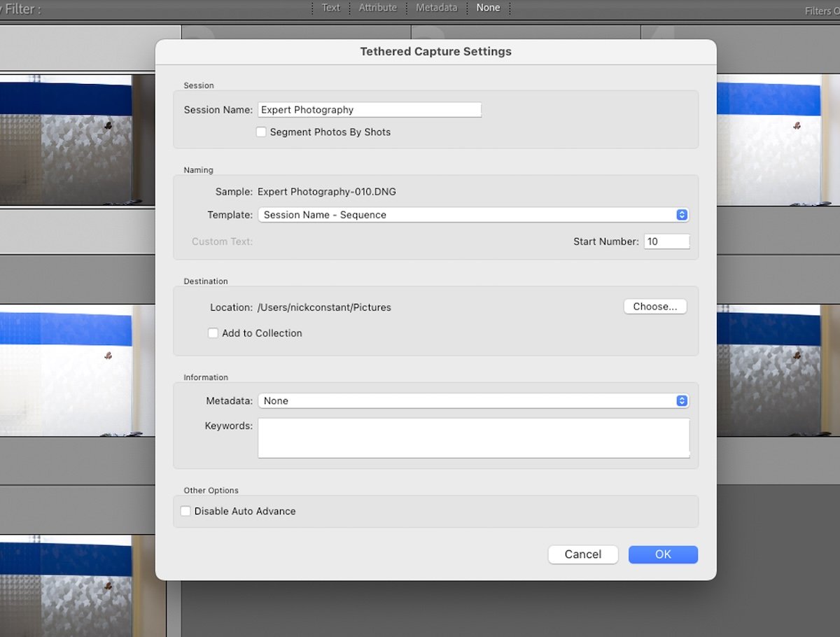Check the Add to Collection option
Image resolution: width=840 pixels, height=637 pixels.
click(x=213, y=333)
